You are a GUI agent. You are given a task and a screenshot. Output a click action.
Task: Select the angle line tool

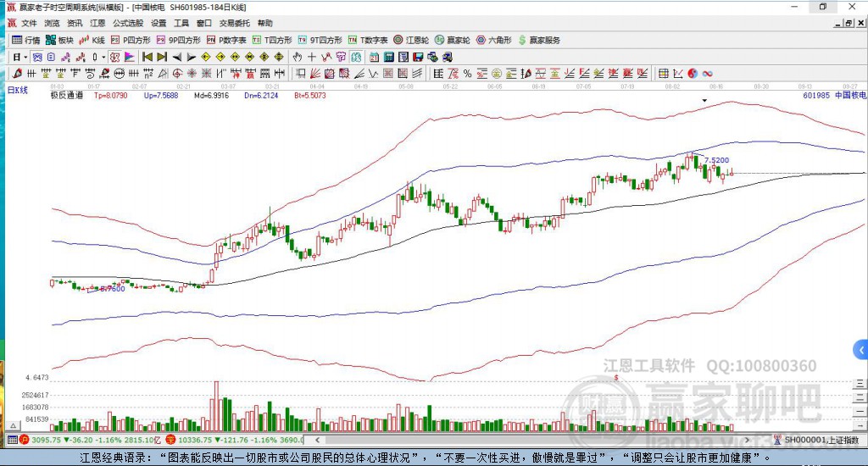(x=359, y=73)
